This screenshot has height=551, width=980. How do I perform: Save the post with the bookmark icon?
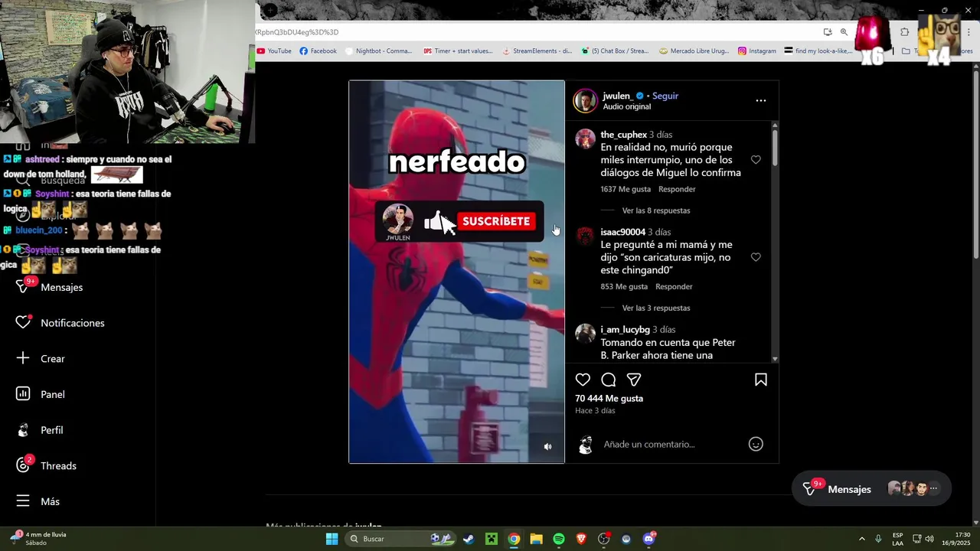tap(761, 380)
